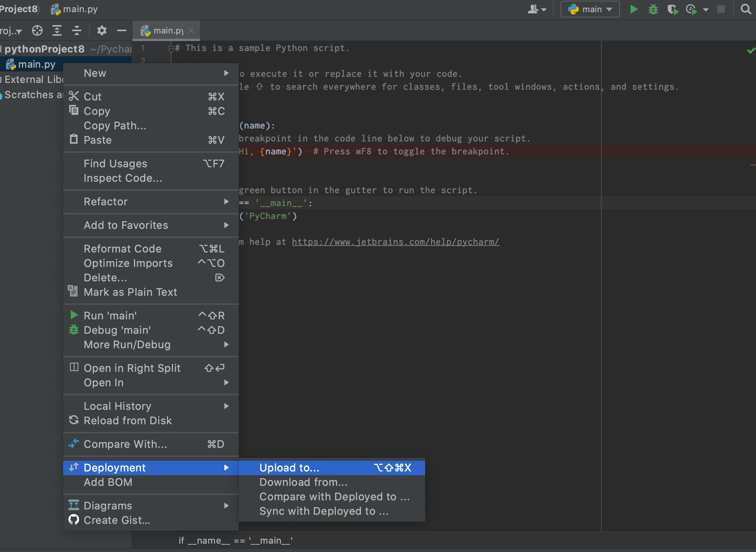
Task: Open project panel settings gear
Action: click(102, 30)
